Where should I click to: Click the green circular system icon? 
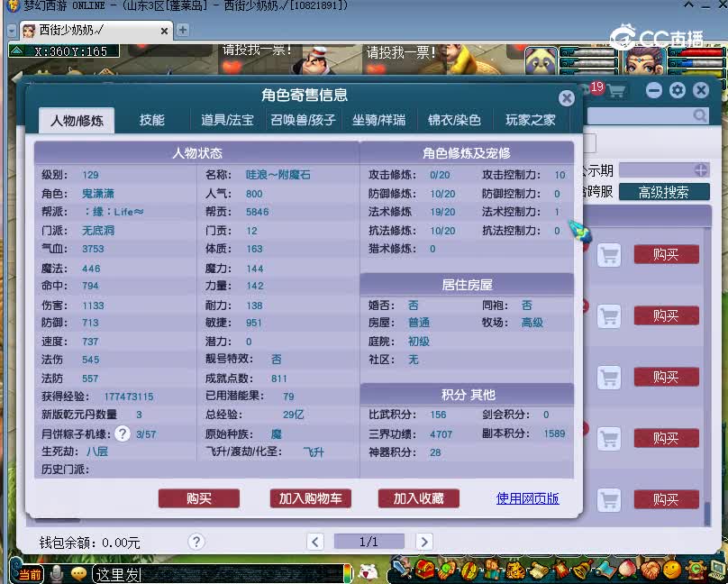(x=696, y=570)
